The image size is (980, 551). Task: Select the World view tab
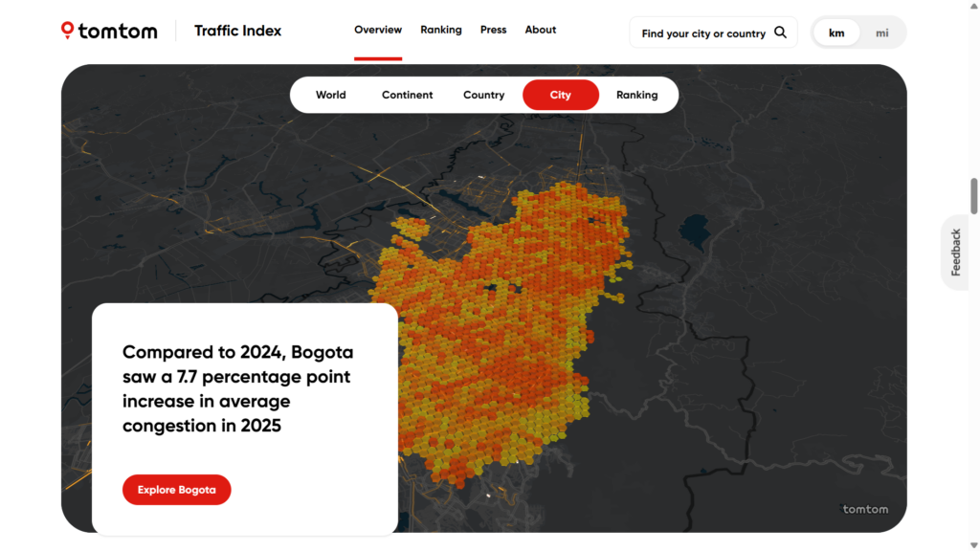331,95
